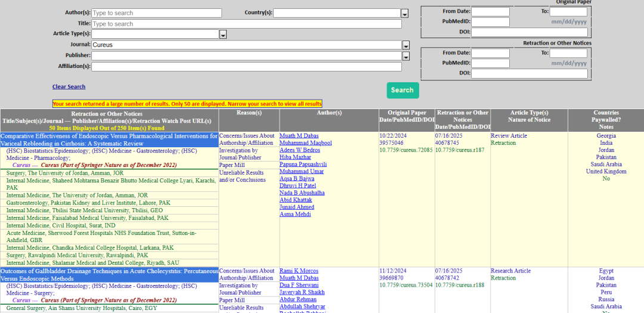
Task: Open the Country(s) dropdown arrow
Action: coord(404,13)
